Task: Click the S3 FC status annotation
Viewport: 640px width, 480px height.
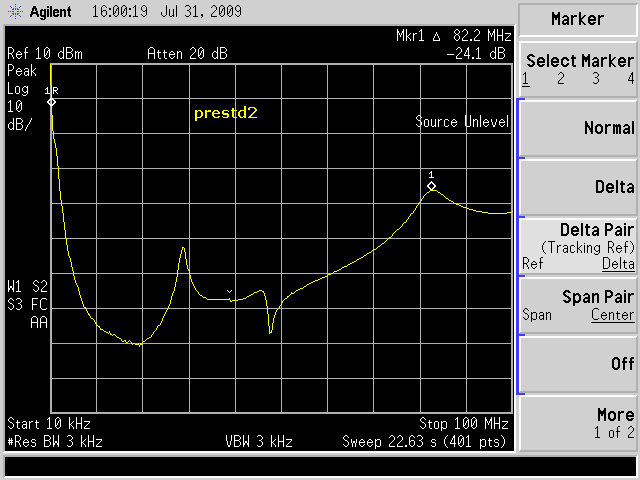Action: (27, 305)
